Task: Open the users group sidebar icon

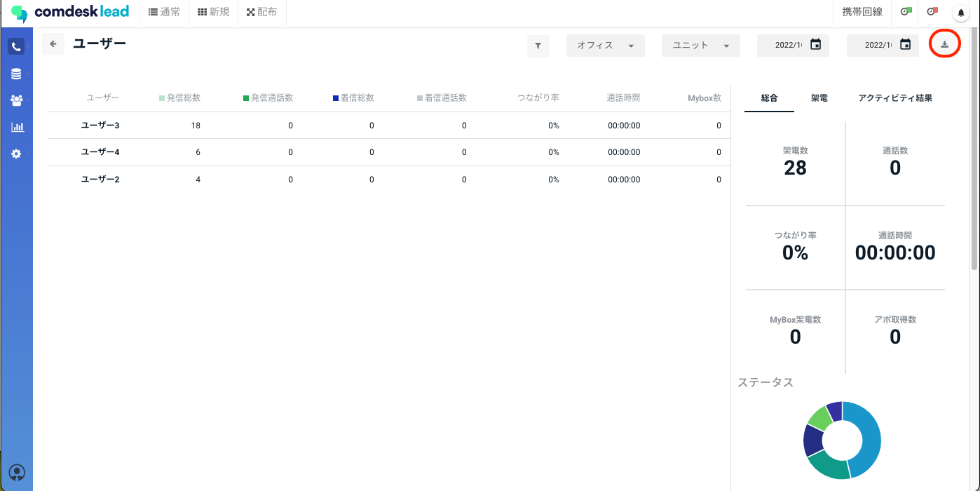Action: click(x=16, y=100)
